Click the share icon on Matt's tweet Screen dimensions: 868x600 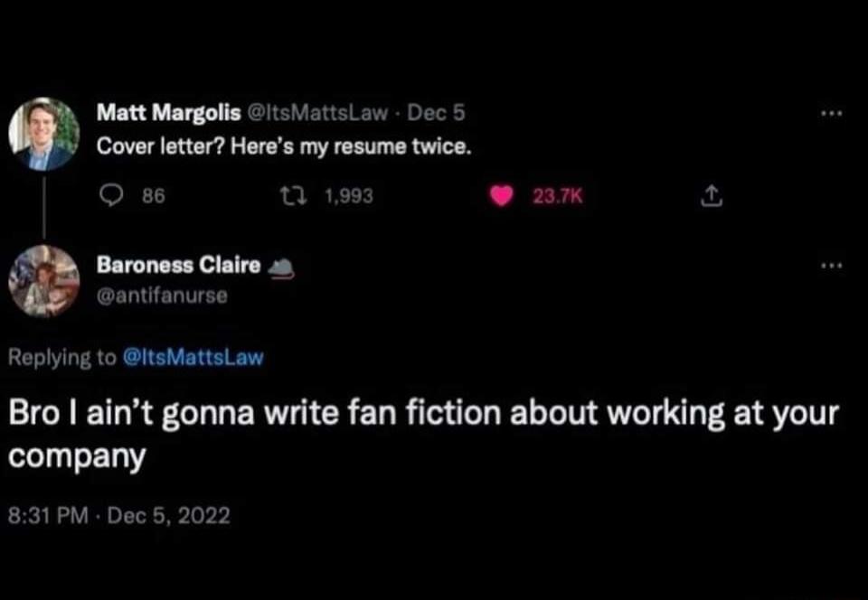(711, 195)
